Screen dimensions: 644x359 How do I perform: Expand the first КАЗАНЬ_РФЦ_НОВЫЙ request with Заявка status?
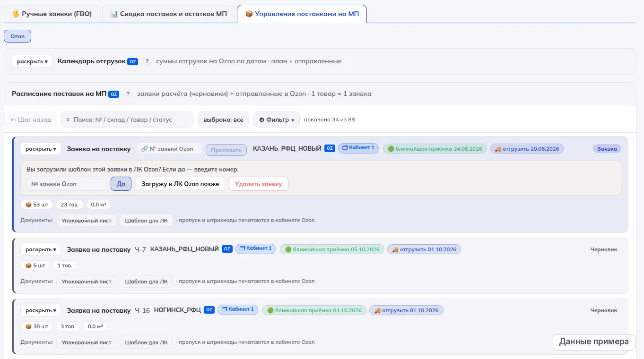point(41,149)
